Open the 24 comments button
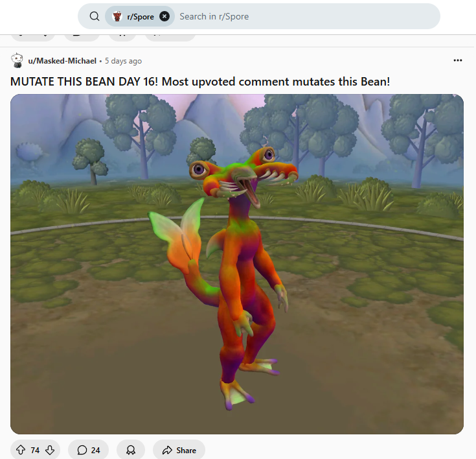The image size is (476, 459). click(x=88, y=450)
